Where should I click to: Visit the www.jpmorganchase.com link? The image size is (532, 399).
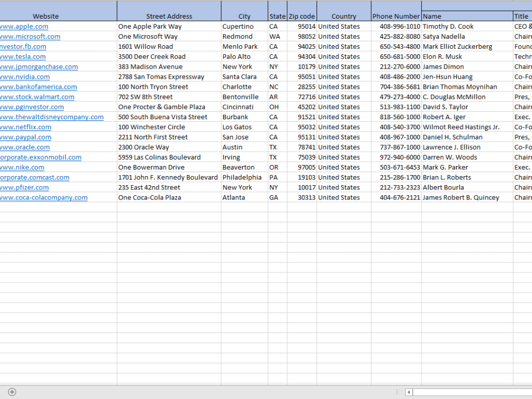[x=39, y=67]
